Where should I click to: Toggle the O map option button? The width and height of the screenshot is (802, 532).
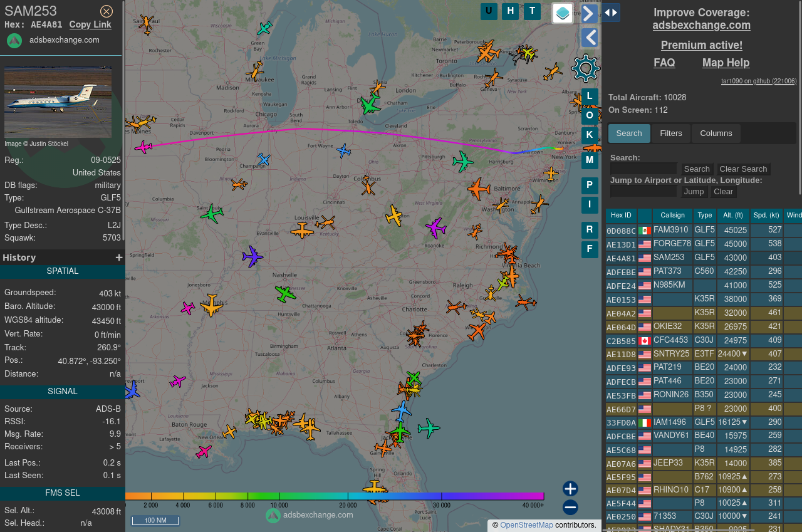point(590,116)
